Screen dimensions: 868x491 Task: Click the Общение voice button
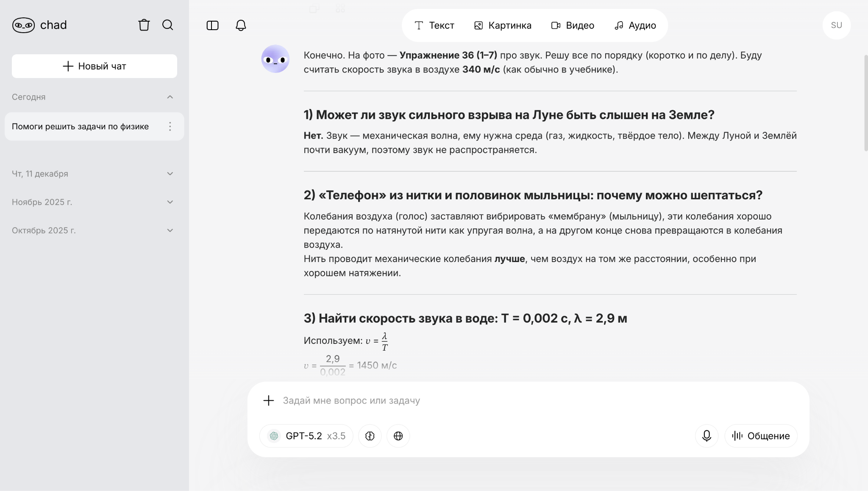coord(761,436)
